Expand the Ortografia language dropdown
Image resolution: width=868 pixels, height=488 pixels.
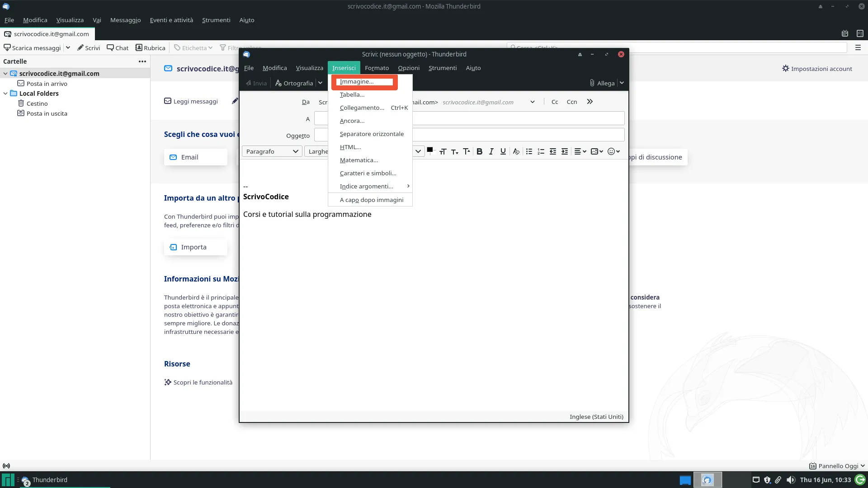(x=321, y=83)
